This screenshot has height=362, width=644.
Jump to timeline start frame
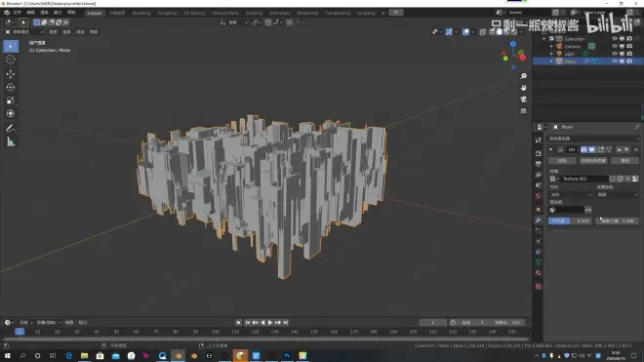pyautogui.click(x=247, y=323)
